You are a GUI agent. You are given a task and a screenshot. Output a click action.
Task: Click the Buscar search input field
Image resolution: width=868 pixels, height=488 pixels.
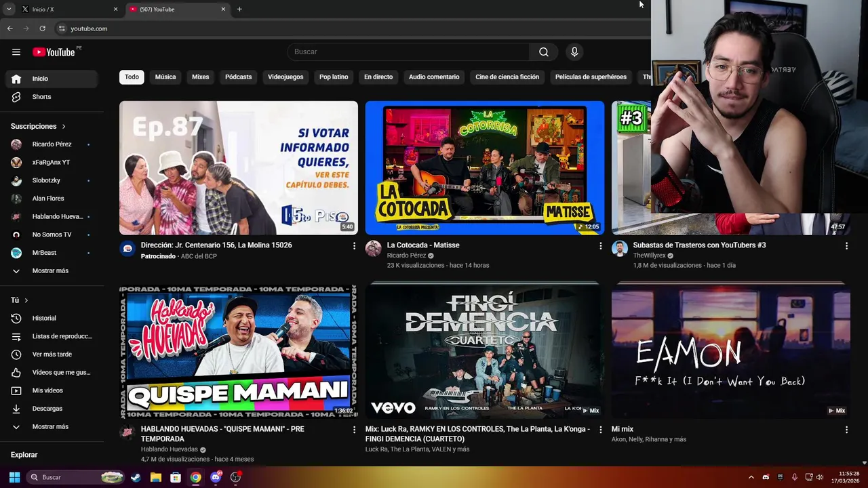point(409,52)
